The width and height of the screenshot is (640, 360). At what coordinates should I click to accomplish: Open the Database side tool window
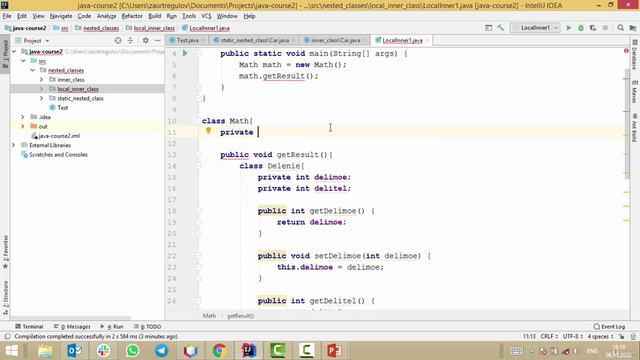635,55
